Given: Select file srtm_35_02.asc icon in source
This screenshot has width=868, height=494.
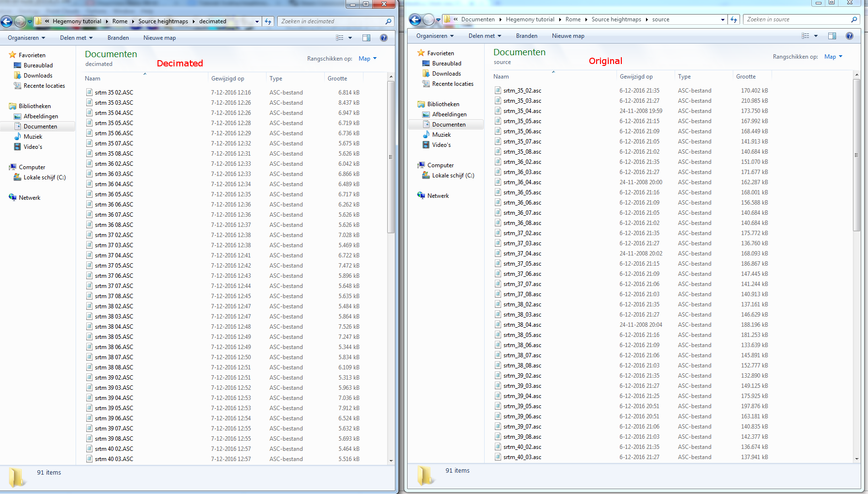Looking at the screenshot, I should [x=498, y=90].
